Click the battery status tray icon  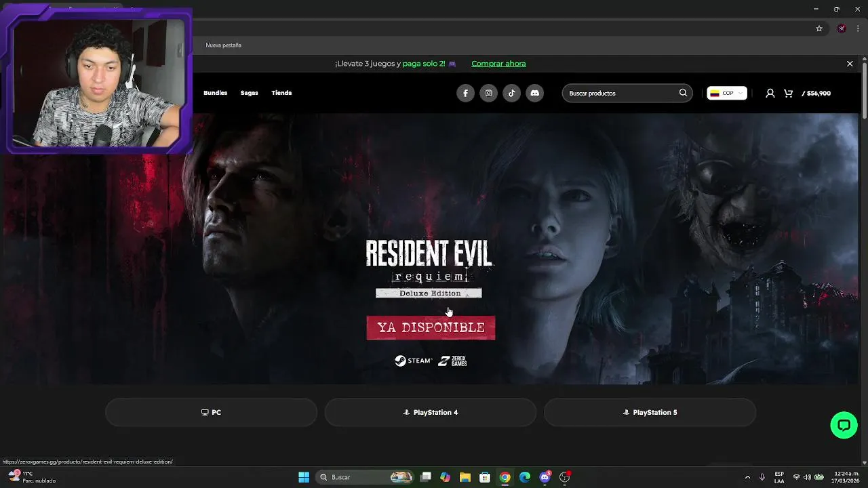coord(818,477)
